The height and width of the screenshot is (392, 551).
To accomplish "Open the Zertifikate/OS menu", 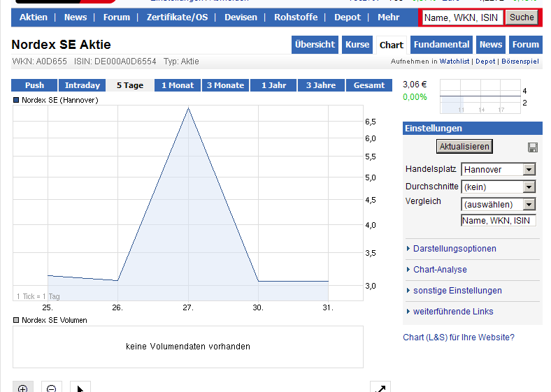I will 177,17.
